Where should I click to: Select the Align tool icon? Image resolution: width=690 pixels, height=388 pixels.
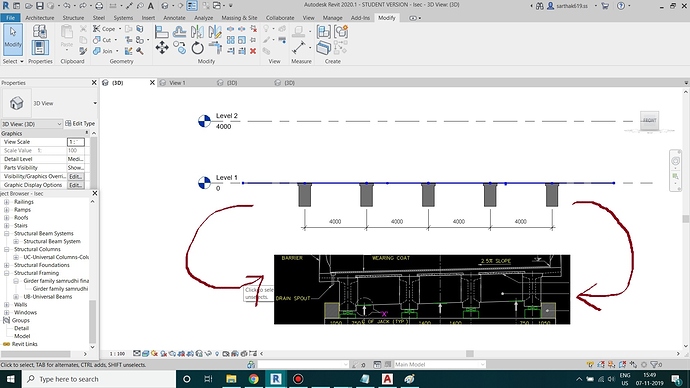pos(161,32)
